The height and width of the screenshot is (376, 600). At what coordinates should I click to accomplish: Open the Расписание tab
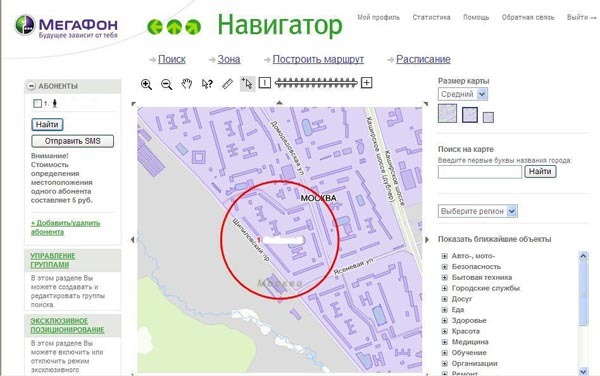pyautogui.click(x=423, y=59)
